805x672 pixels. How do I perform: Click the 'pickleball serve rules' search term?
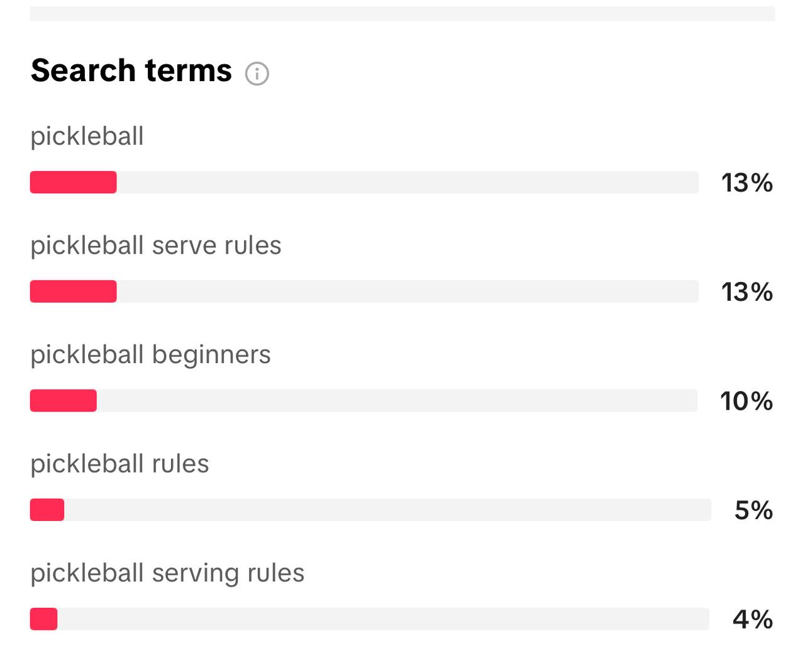[x=155, y=245]
